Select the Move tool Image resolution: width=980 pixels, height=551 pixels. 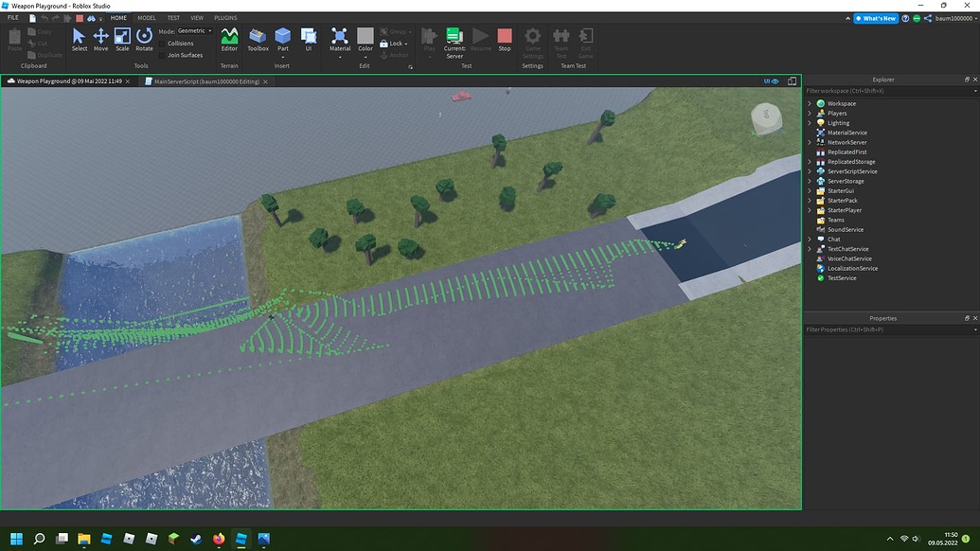coord(100,38)
